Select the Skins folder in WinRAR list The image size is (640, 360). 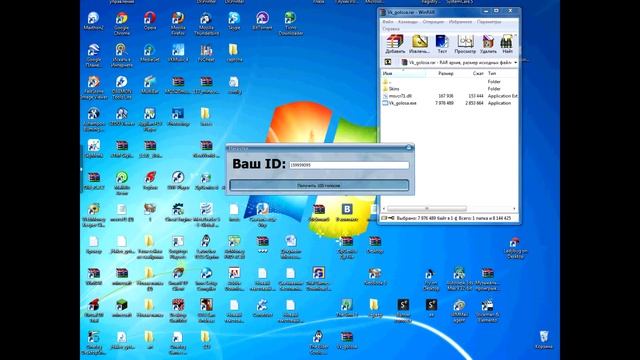(x=449, y=89)
